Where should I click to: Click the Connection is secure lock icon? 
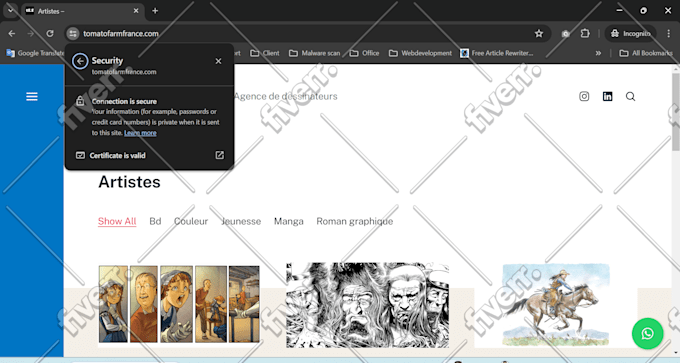click(x=80, y=101)
